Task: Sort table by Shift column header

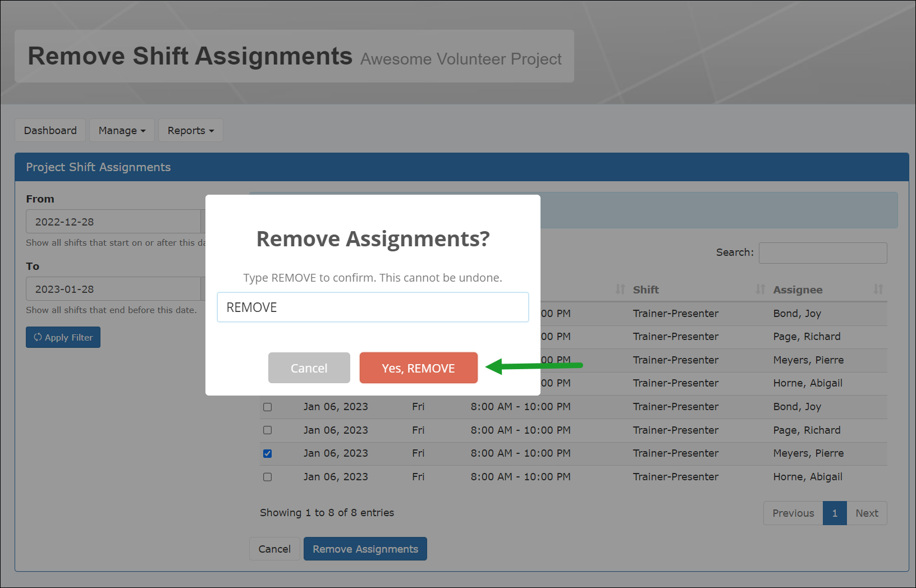Action: point(645,290)
